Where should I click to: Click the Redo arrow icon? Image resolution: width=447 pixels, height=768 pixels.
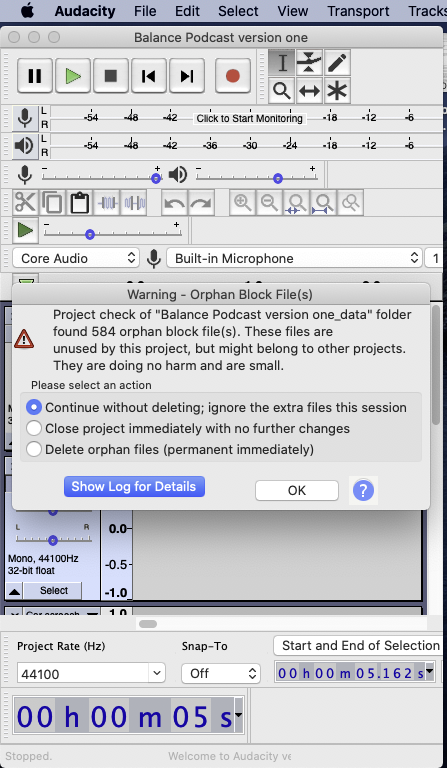coord(201,202)
